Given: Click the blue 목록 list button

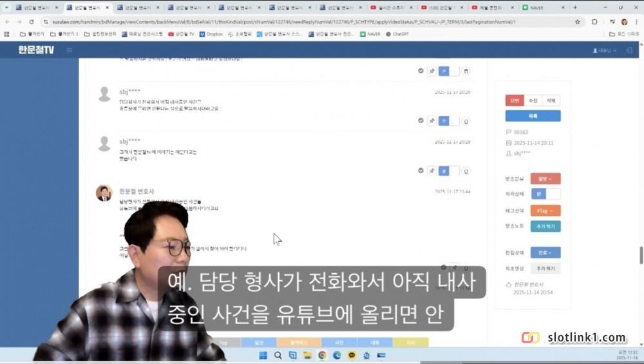Looking at the screenshot, I should click(533, 116).
